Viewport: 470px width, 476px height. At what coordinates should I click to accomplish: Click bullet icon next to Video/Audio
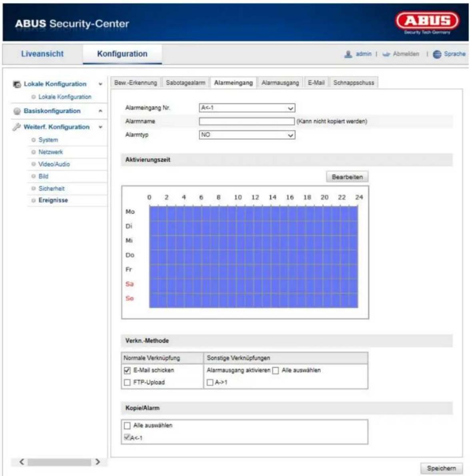[x=34, y=164]
